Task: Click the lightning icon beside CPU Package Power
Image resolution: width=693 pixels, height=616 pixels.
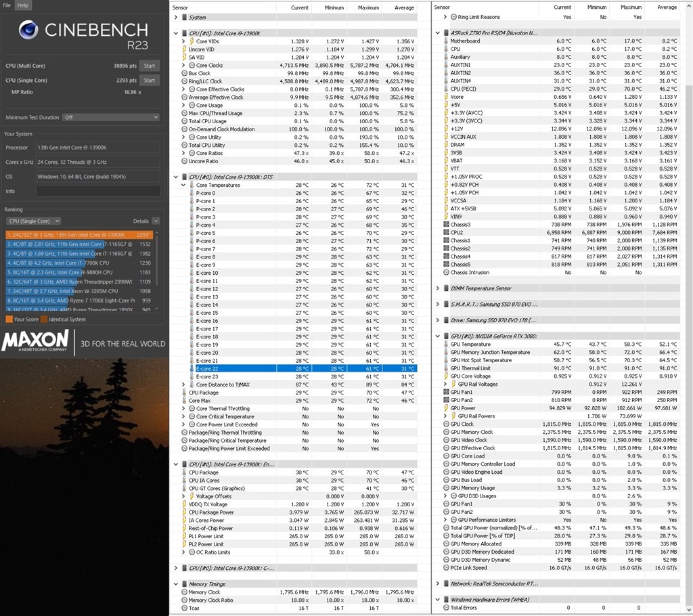Action: coord(184,512)
